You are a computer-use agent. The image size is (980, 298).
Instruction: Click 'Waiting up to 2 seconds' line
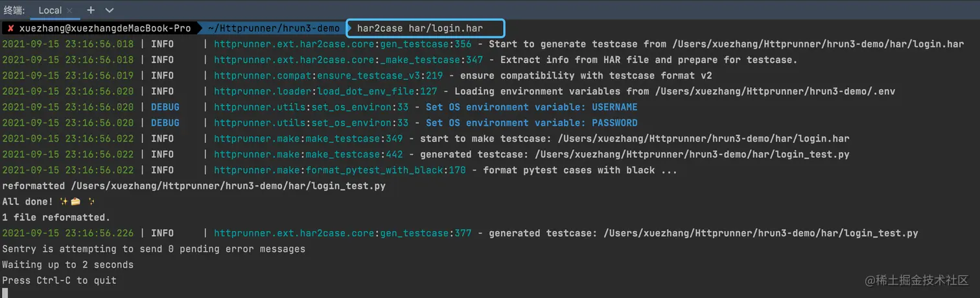[68, 265]
